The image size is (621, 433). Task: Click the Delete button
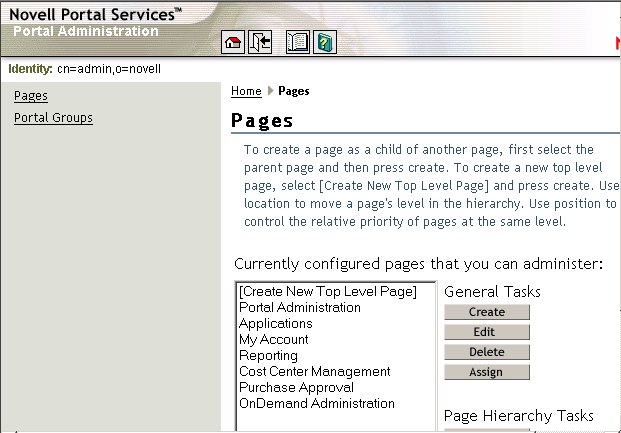pos(487,352)
